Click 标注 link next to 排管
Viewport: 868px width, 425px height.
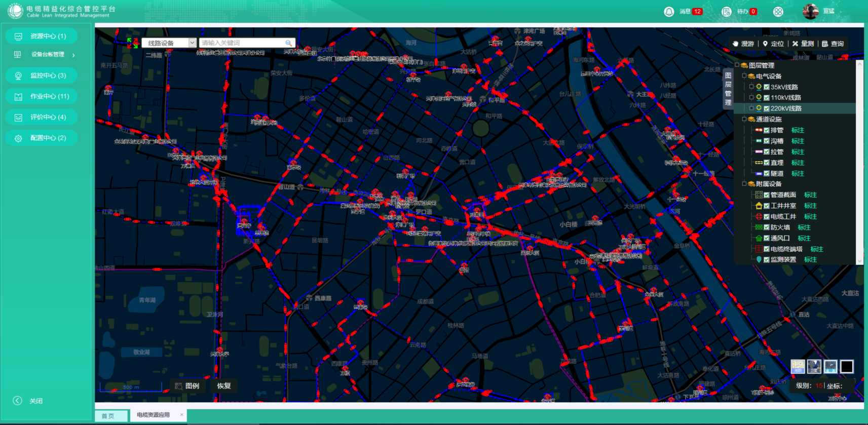tap(798, 130)
